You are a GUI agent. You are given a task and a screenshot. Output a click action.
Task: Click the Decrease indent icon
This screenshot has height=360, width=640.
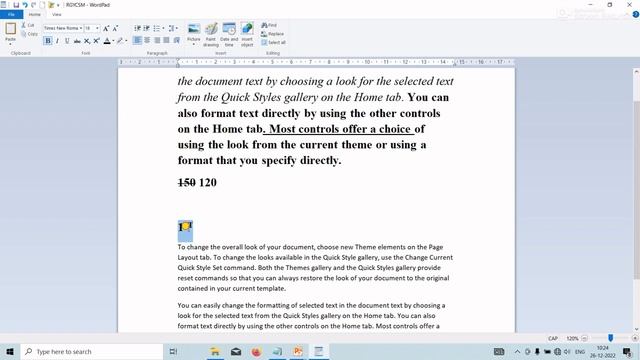pos(138,28)
